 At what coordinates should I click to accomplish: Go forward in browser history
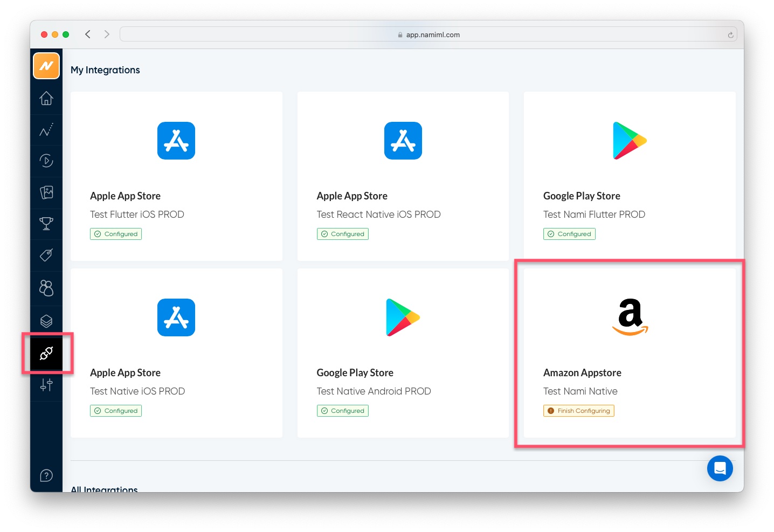(107, 34)
